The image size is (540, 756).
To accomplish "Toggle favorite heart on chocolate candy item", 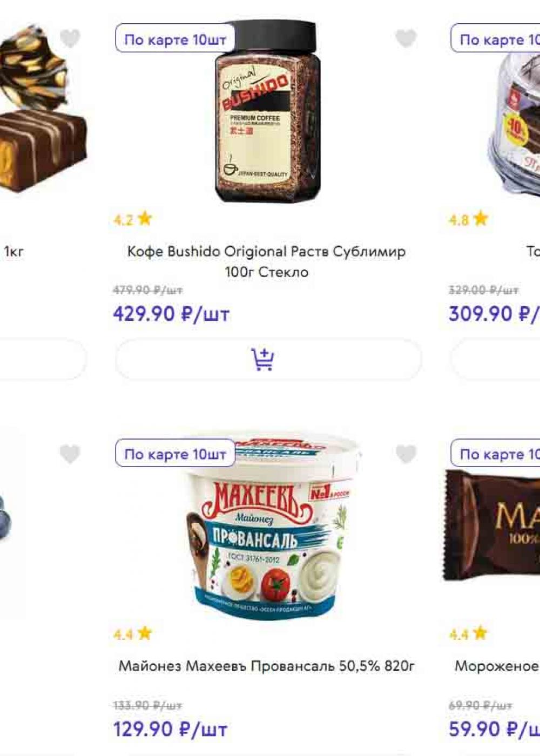I will tap(70, 38).
